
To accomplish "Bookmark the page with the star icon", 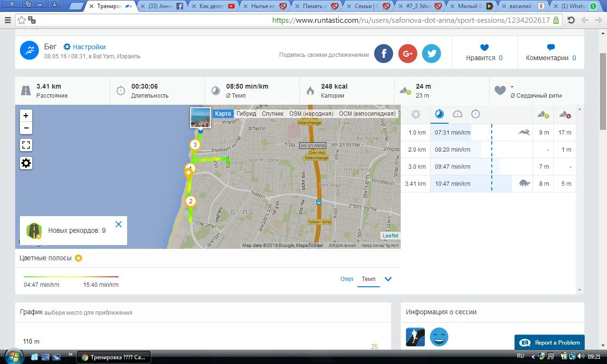I will (x=22, y=20).
